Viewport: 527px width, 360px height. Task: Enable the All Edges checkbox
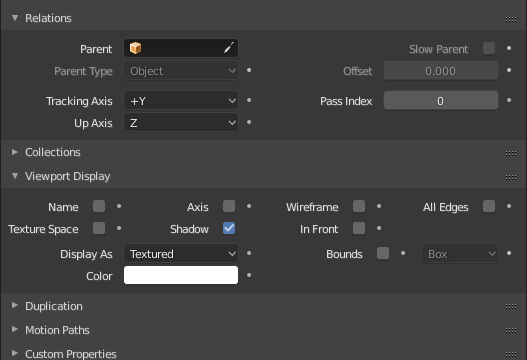(x=489, y=206)
